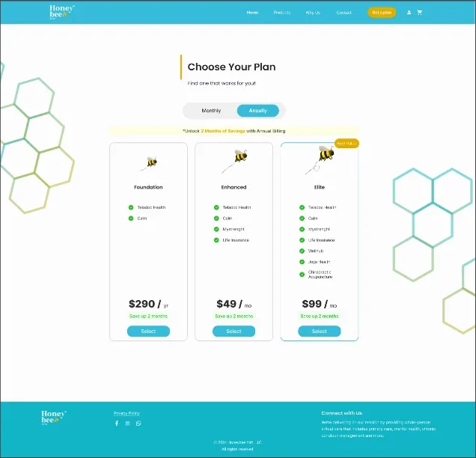Switch billing to Anually
The image size is (476, 458).
click(x=258, y=111)
